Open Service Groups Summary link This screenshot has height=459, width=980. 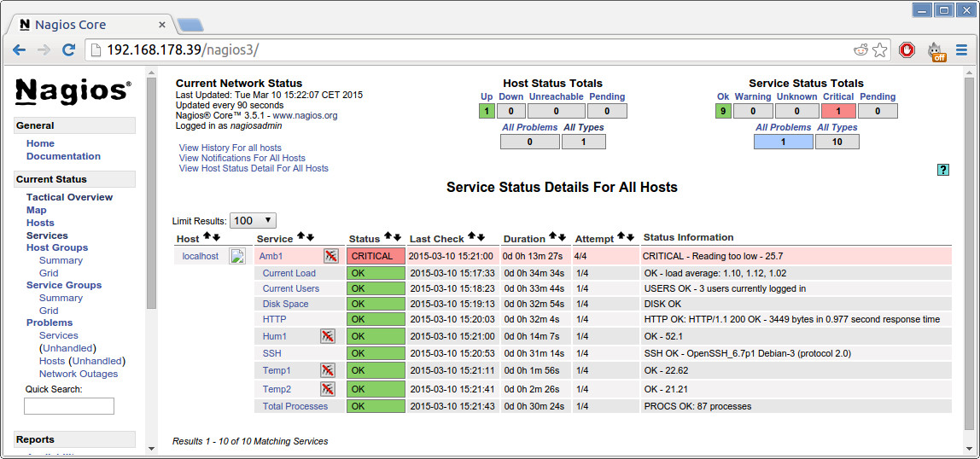point(61,298)
